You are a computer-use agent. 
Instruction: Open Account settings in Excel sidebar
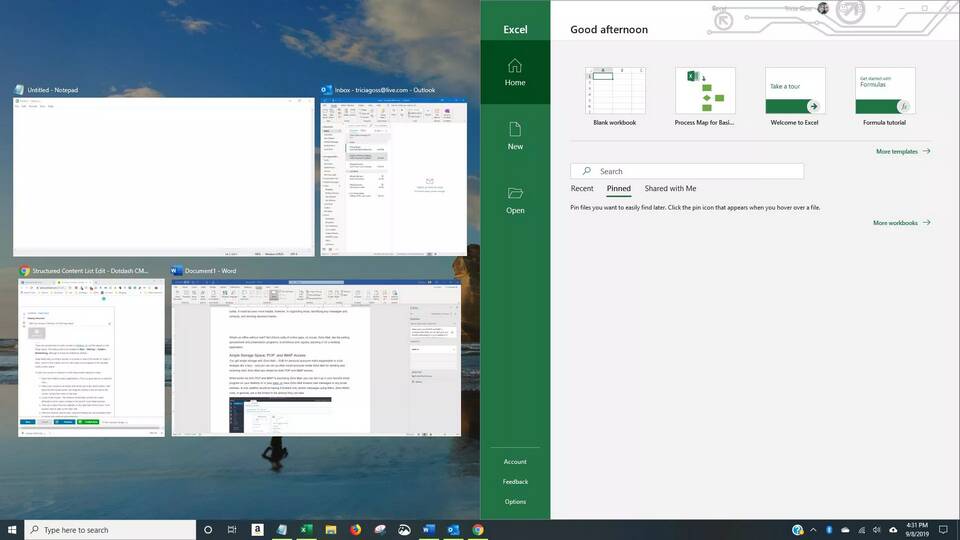coord(515,462)
